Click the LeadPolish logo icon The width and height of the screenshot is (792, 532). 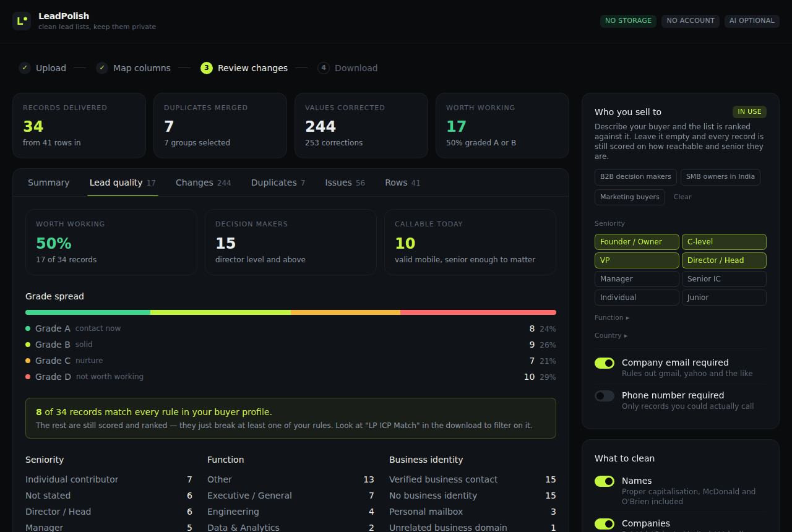click(x=22, y=21)
